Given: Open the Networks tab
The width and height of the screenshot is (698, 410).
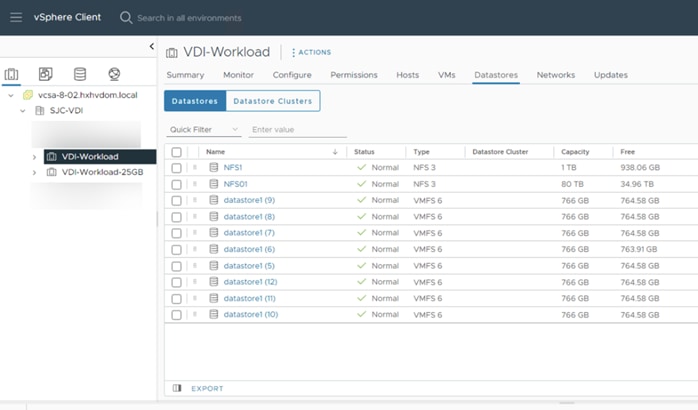Looking at the screenshot, I should click(x=556, y=75).
